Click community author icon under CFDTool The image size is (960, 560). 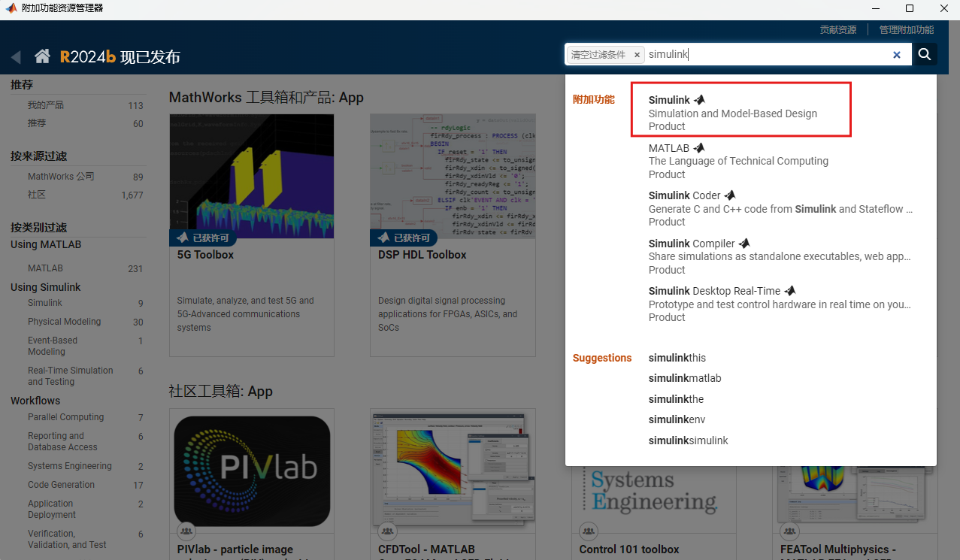387,531
